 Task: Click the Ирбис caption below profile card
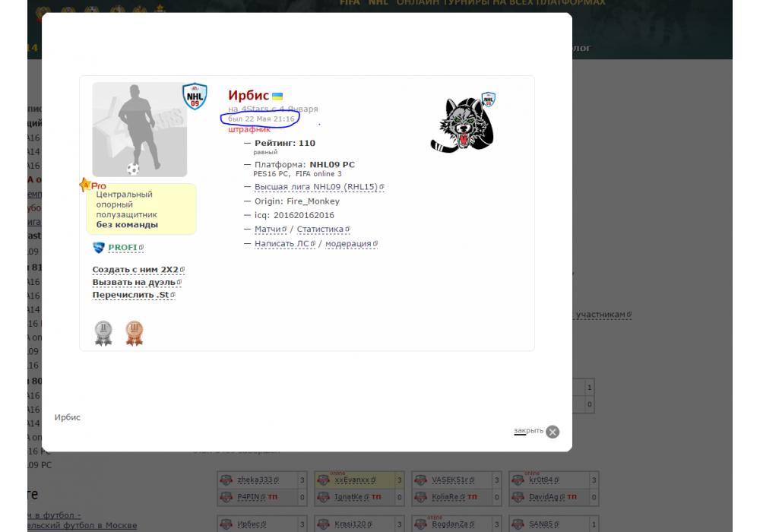(x=68, y=417)
